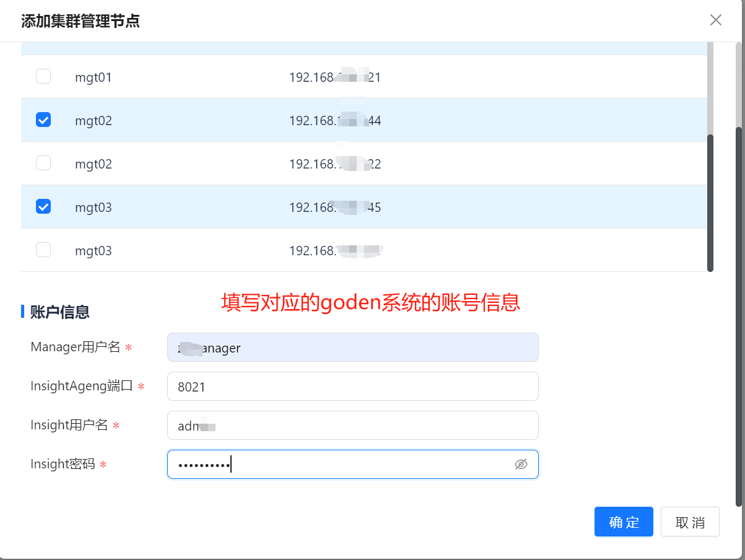The image size is (745, 560).
Task: Click the Insight用户名 label
Action: (69, 425)
